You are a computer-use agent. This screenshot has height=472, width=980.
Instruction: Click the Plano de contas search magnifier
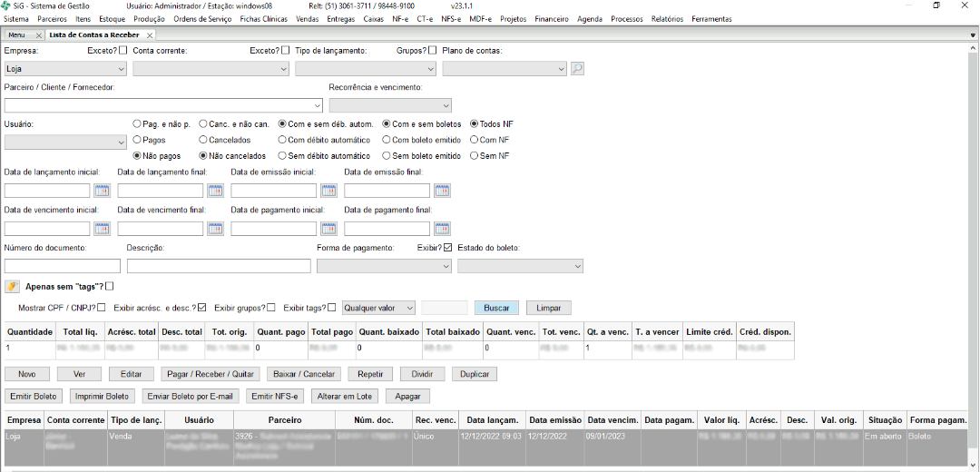point(577,68)
